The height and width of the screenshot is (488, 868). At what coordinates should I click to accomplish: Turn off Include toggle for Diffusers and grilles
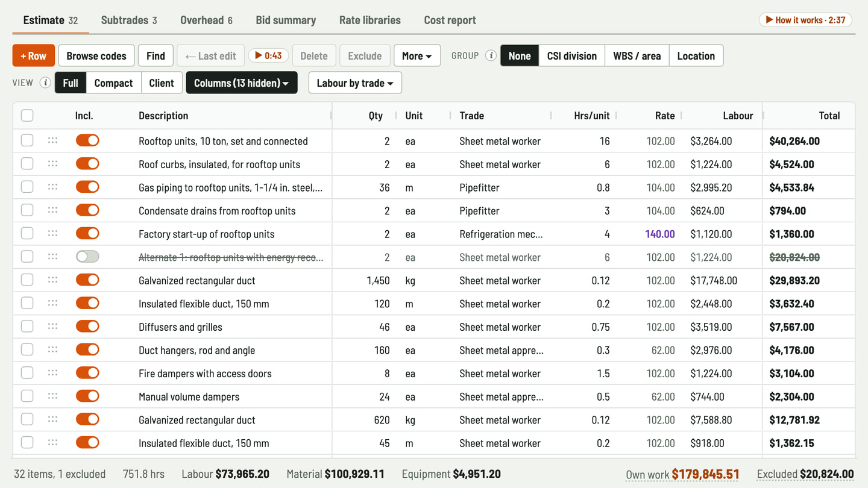[87, 327]
